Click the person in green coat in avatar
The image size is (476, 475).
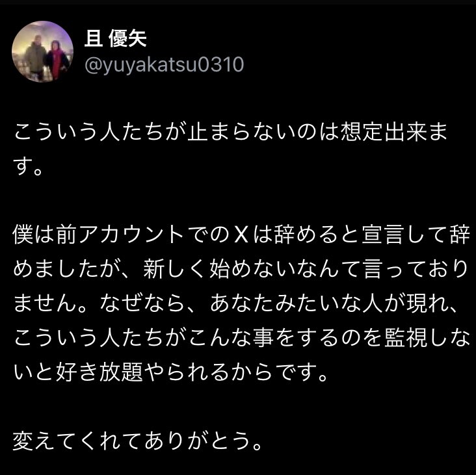click(35, 57)
